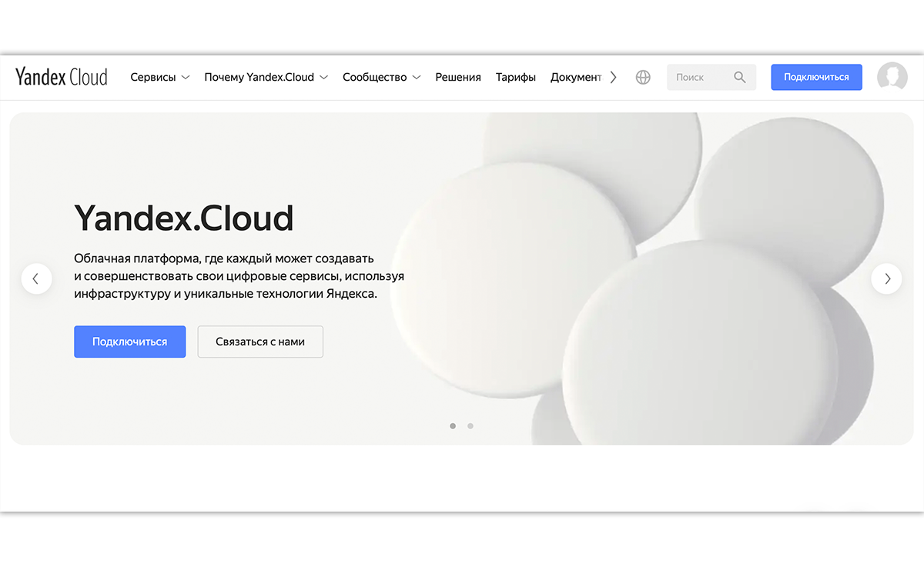This screenshot has height=567, width=924.
Task: Click the Yandex Cloud logo
Action: click(61, 76)
